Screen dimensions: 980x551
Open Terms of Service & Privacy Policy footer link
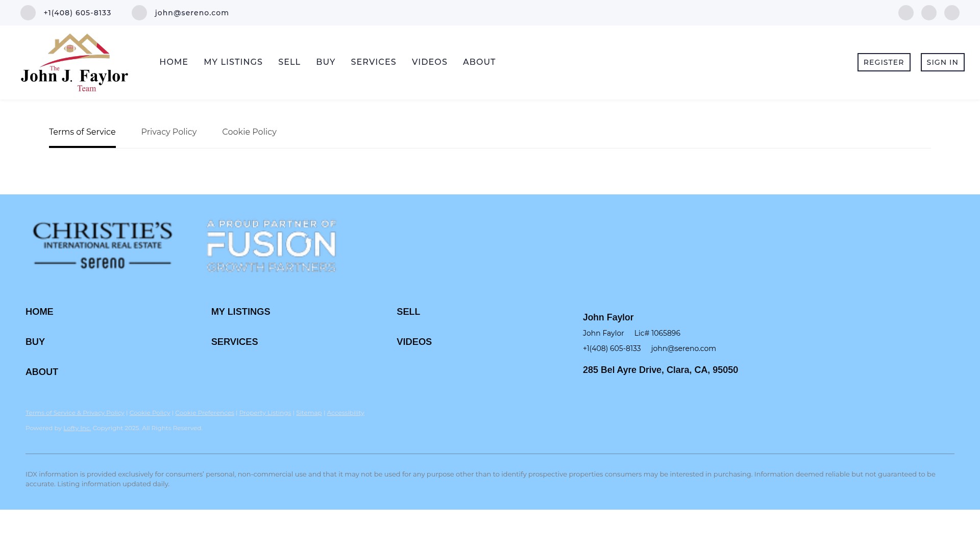[x=75, y=413]
